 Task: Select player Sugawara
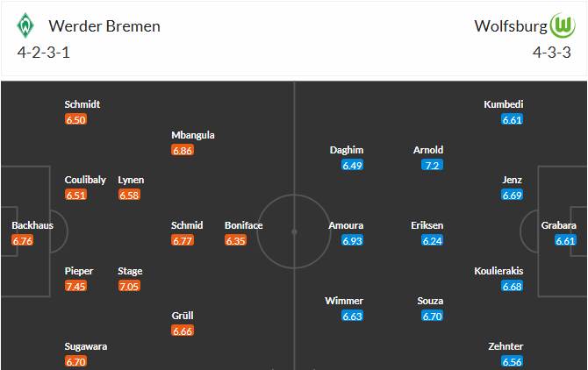coord(86,346)
